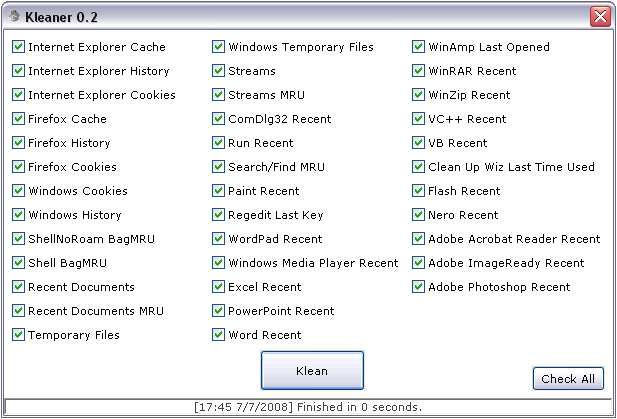This screenshot has width=617, height=419.
Task: Disable Internet Explorer Cookies cleaning
Action: click(x=18, y=95)
